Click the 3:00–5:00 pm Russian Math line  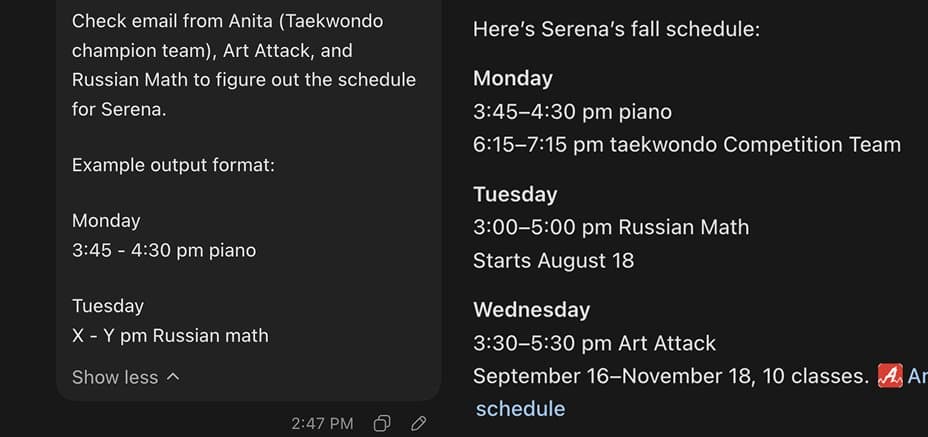(x=611, y=227)
